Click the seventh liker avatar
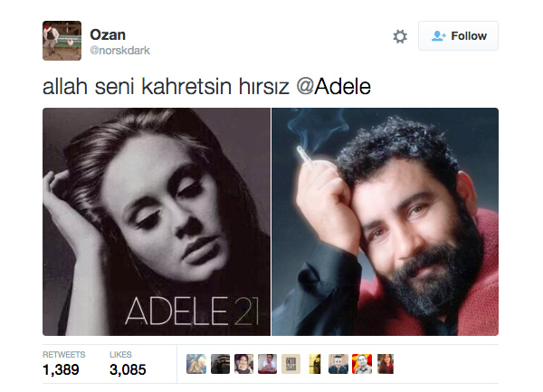 click(338, 364)
